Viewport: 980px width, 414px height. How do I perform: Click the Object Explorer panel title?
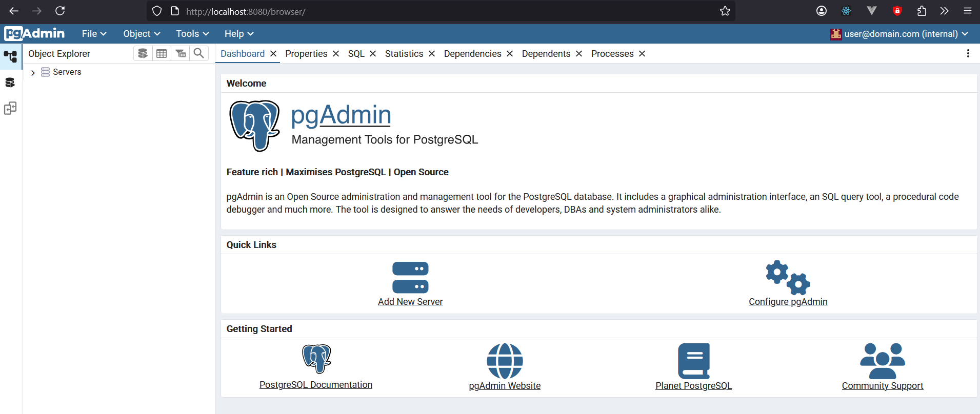[x=59, y=54]
